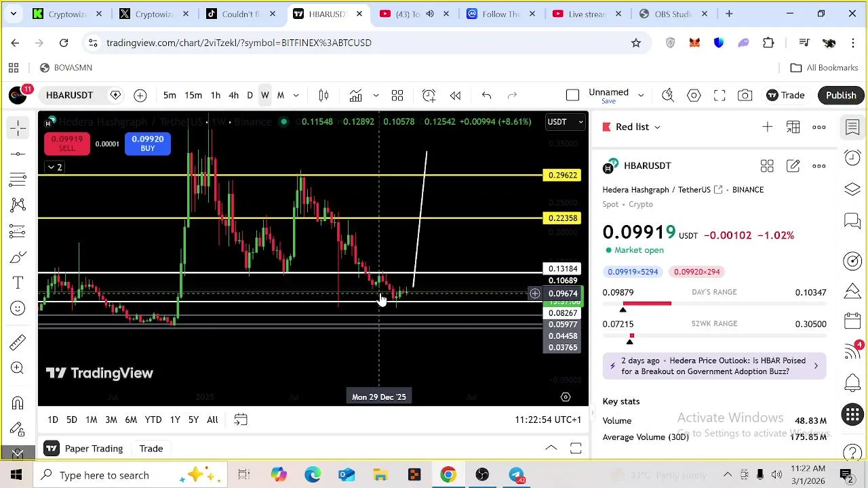Open the HBAR price outlook news link
Screen dimensions: 868x488
click(714, 366)
